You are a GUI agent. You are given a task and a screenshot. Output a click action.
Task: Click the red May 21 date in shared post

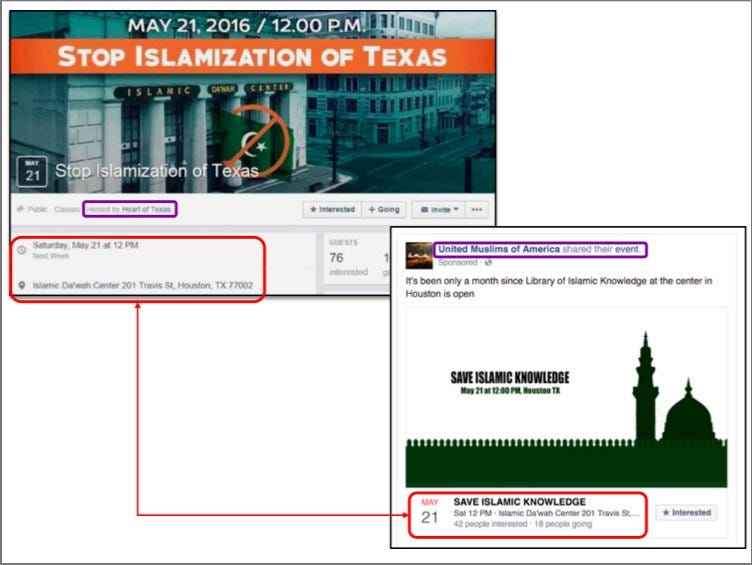click(429, 512)
